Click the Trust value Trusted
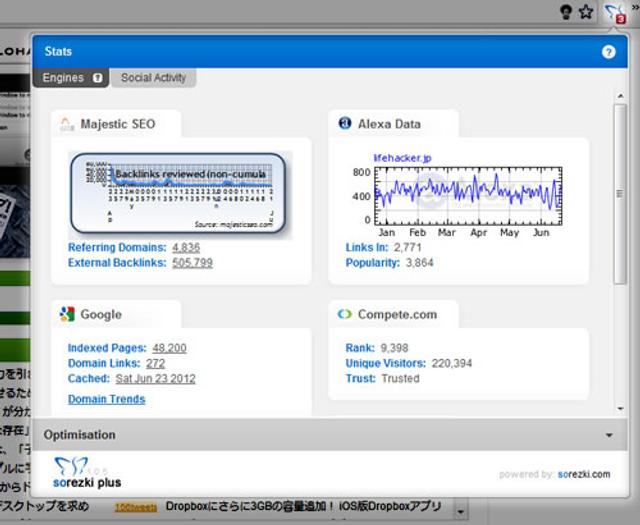Viewport: 640px width, 525px height. pos(400,379)
